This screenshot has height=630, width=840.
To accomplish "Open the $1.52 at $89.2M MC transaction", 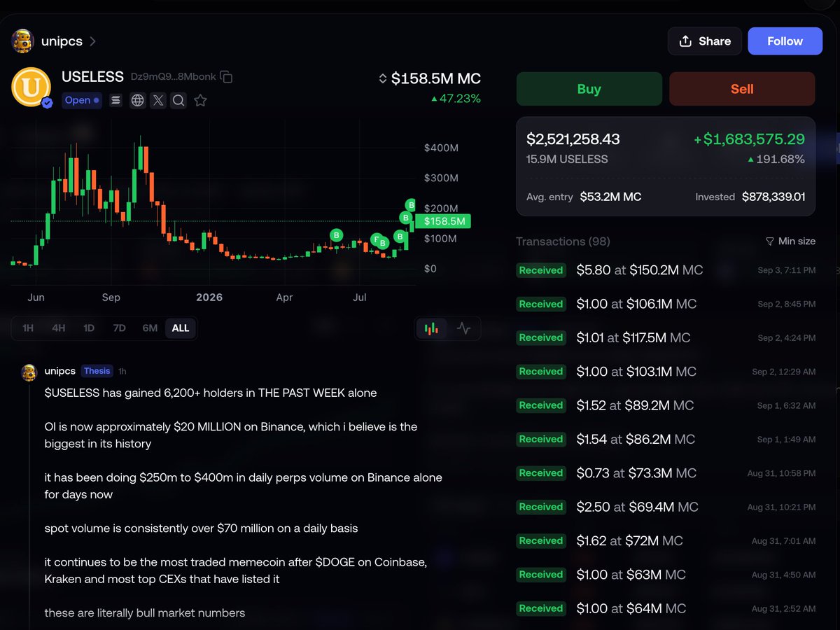I will pos(666,405).
